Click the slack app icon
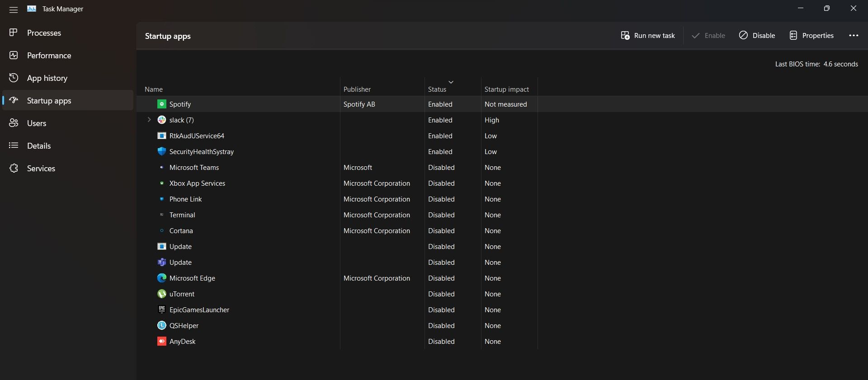Image resolution: width=868 pixels, height=380 pixels. coord(162,120)
